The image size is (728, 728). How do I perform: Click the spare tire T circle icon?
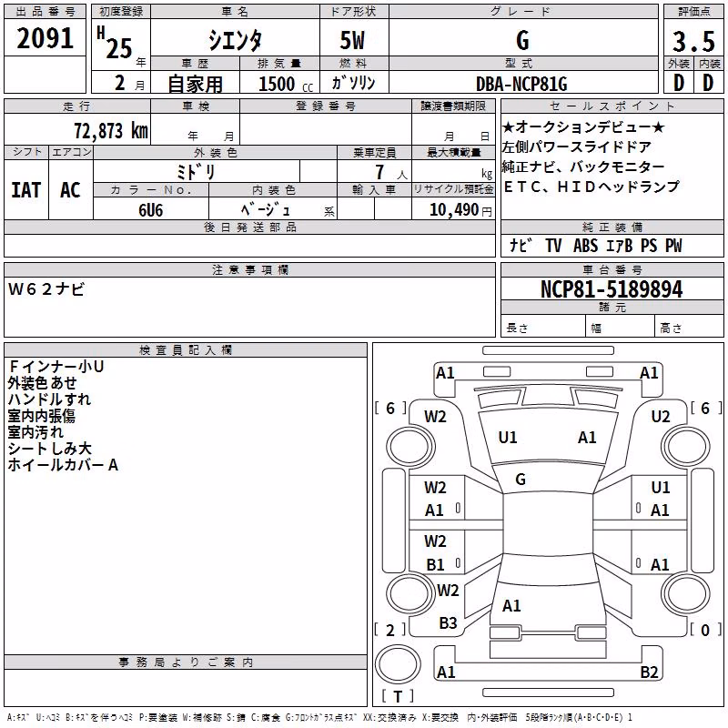point(398,663)
